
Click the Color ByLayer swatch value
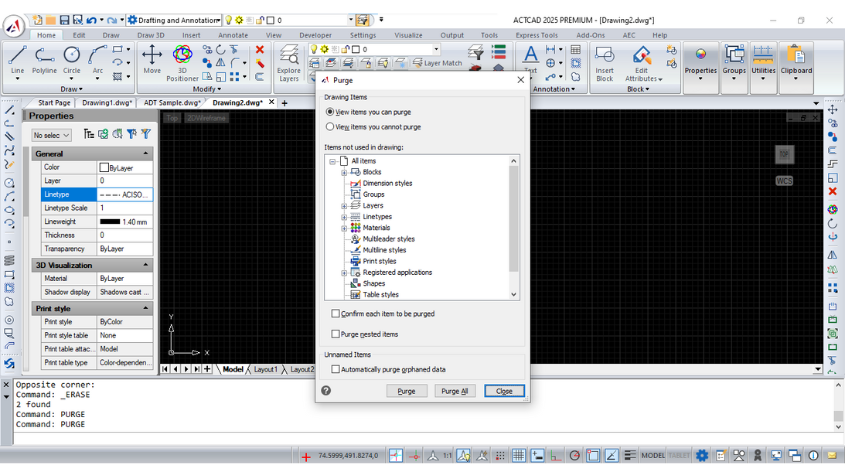pyautogui.click(x=124, y=168)
